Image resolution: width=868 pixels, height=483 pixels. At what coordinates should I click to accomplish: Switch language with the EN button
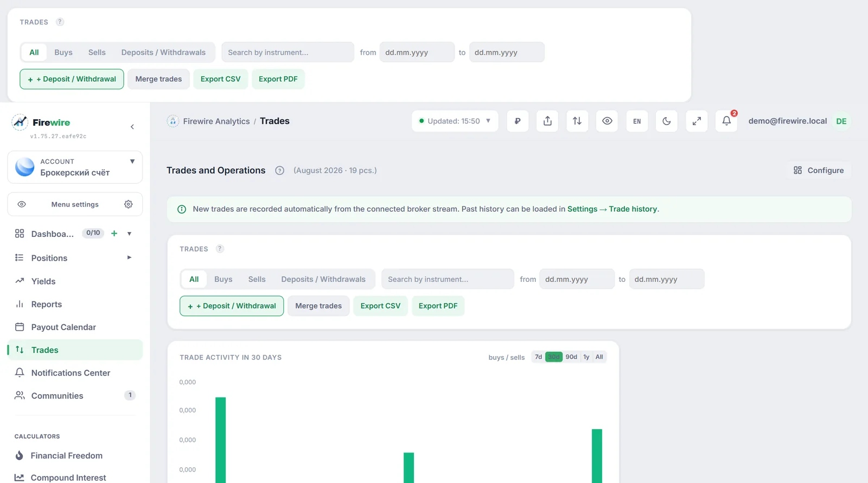[637, 121]
